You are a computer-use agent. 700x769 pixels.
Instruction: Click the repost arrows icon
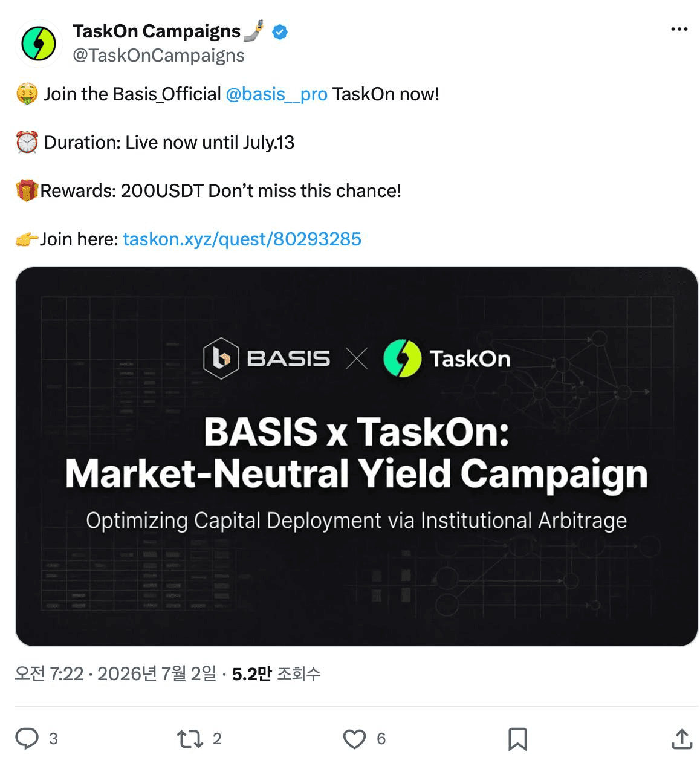click(x=190, y=738)
